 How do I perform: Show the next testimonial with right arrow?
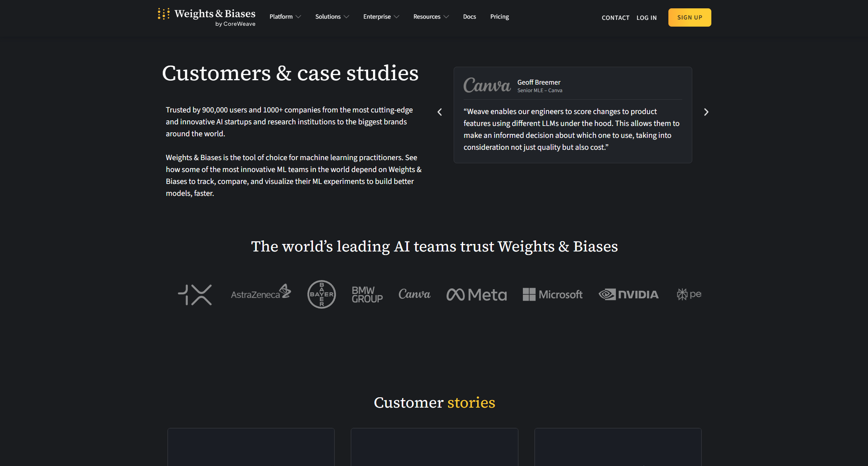706,112
